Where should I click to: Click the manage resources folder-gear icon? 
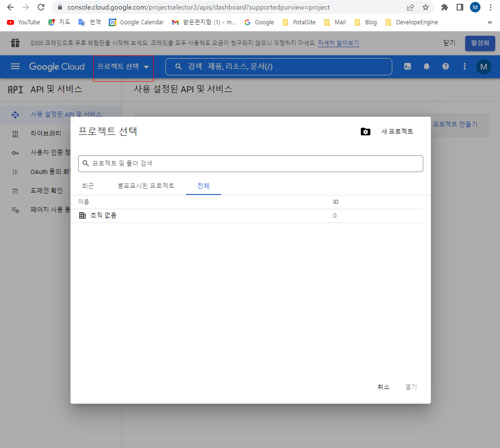366,132
